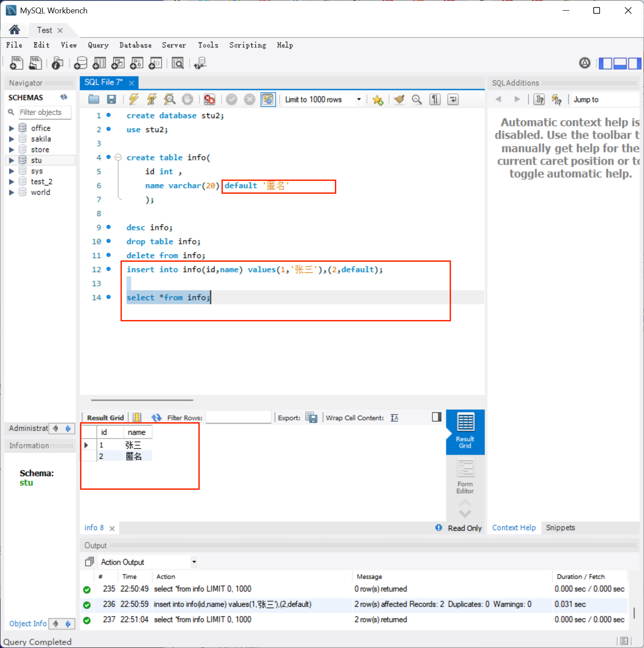Open the Scripting menu
Image resolution: width=644 pixels, height=648 pixels.
pyautogui.click(x=248, y=45)
